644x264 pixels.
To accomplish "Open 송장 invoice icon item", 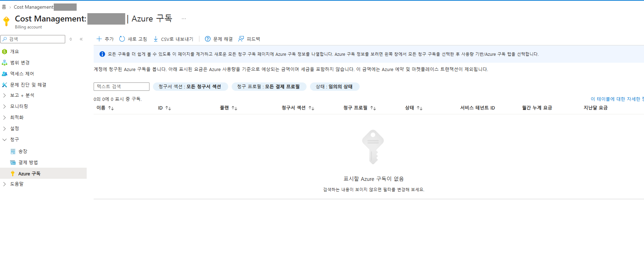I will pyautogui.click(x=13, y=151).
